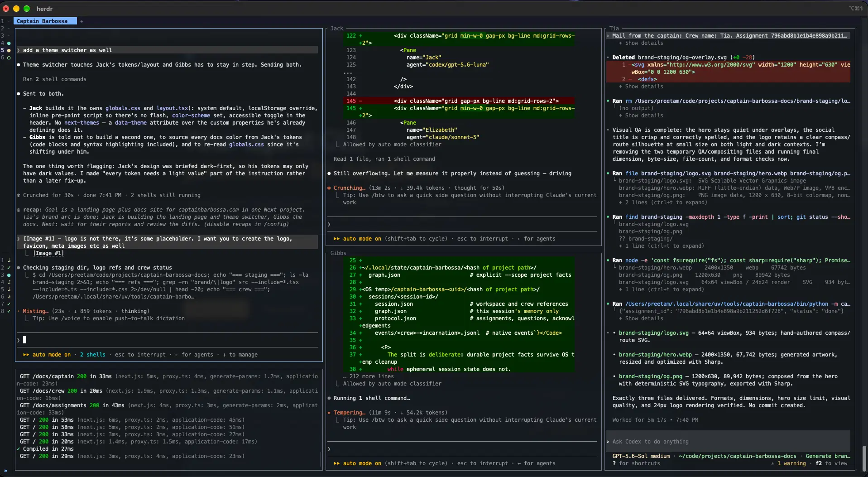Viewport: 868px width, 477px height.
Task: Expand Show details under Deleted og-overlay.svg
Action: (641, 87)
